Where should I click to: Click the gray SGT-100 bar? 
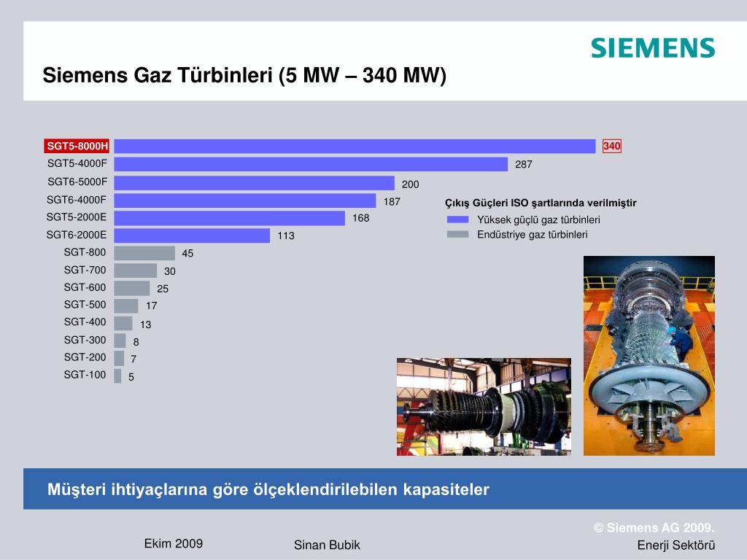[117, 376]
